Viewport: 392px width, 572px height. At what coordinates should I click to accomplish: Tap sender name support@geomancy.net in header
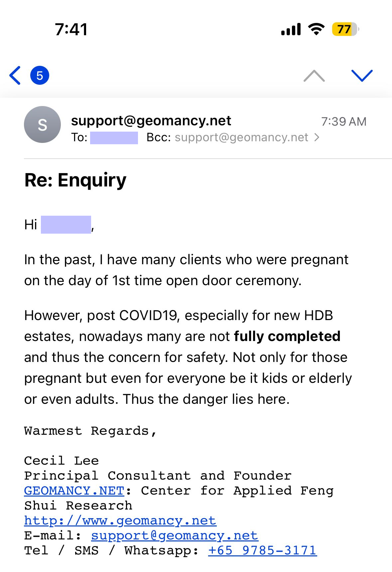coord(151,121)
